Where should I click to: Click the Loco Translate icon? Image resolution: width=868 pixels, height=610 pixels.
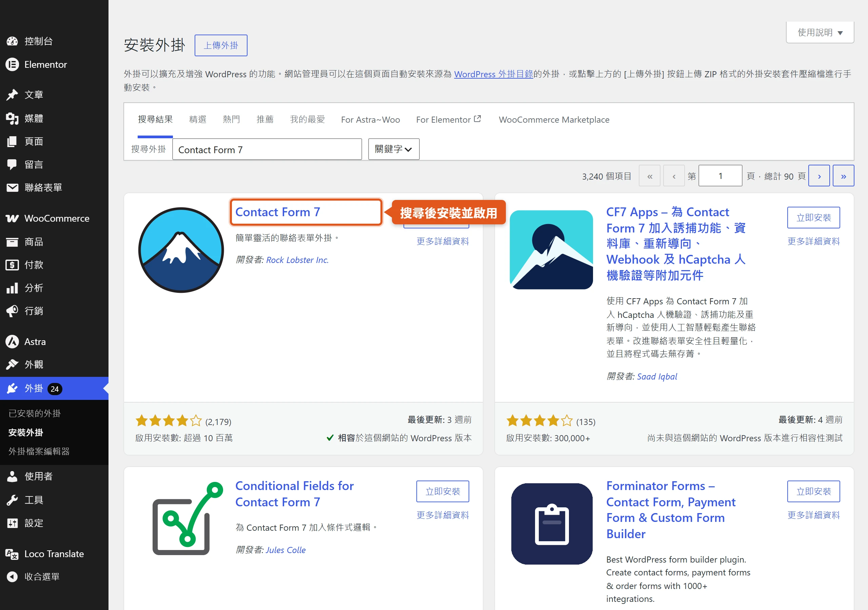coord(12,554)
